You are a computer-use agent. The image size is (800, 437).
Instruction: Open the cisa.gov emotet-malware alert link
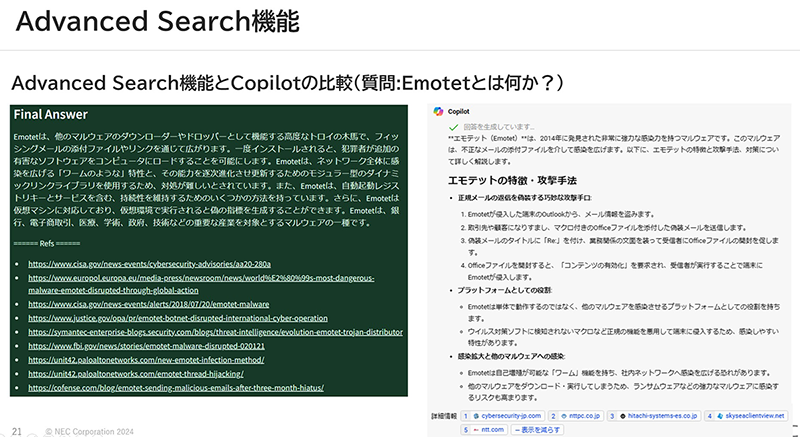[x=148, y=304]
